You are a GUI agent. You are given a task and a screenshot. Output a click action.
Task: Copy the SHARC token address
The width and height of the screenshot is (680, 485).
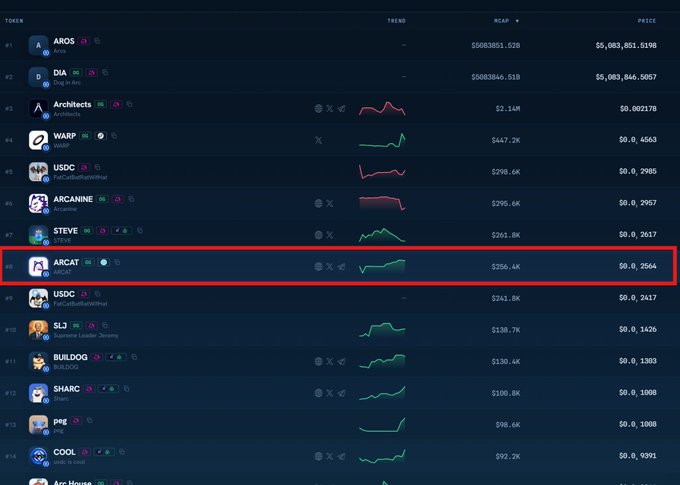coord(126,389)
